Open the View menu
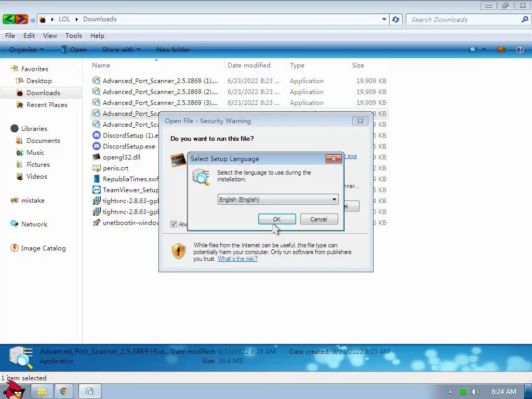The height and width of the screenshot is (399, 532). (x=50, y=36)
